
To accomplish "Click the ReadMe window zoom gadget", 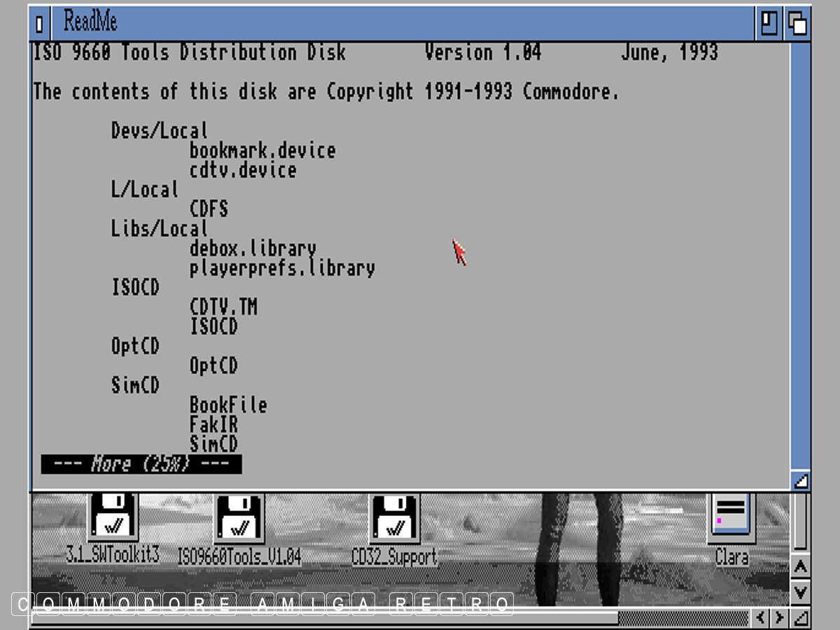I will pyautogui.click(x=769, y=24).
